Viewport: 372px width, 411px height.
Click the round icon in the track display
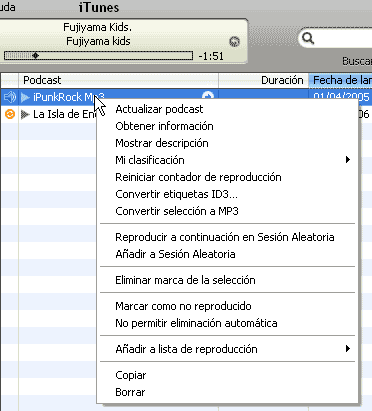point(235,41)
